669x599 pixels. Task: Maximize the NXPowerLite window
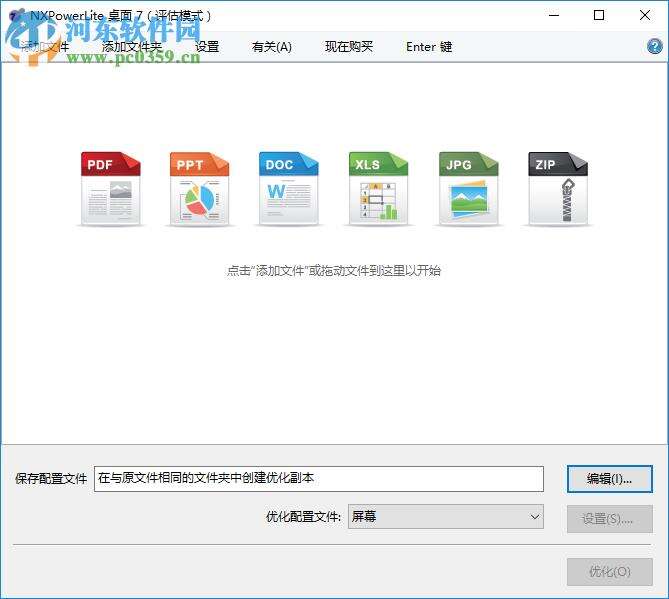tap(599, 15)
